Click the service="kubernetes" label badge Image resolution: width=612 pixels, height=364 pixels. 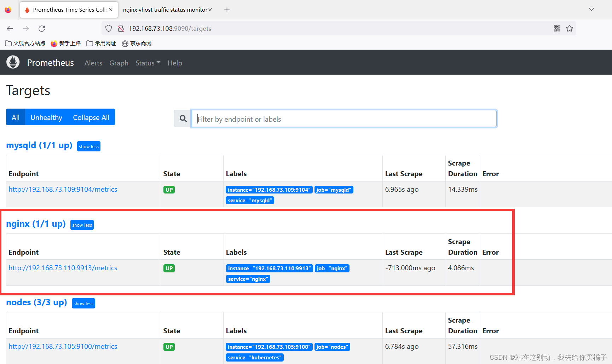coord(255,358)
